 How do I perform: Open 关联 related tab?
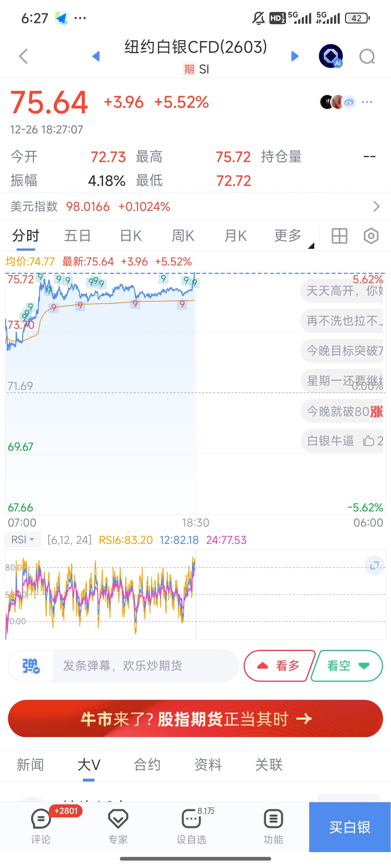coord(269,765)
